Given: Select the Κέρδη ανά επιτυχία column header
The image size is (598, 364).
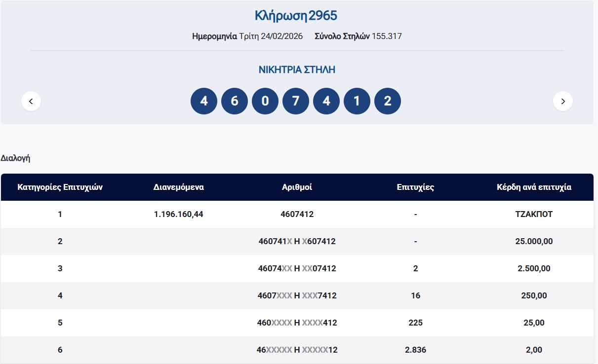Looking at the screenshot, I should point(534,187).
